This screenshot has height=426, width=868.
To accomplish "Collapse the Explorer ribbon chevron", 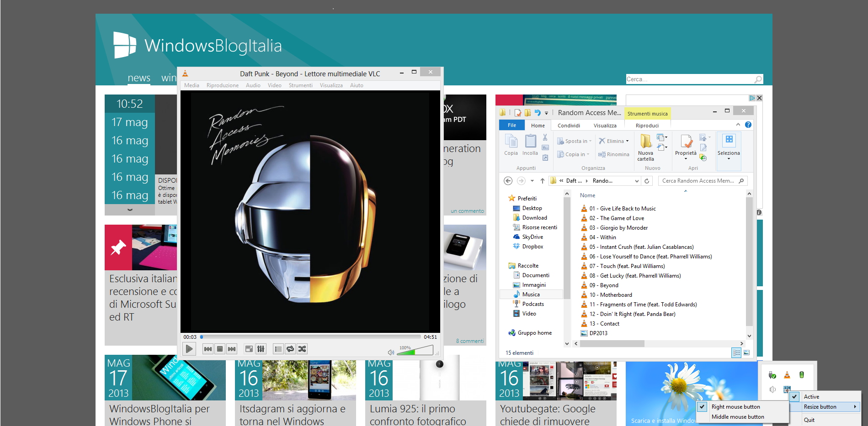I will click(x=738, y=125).
